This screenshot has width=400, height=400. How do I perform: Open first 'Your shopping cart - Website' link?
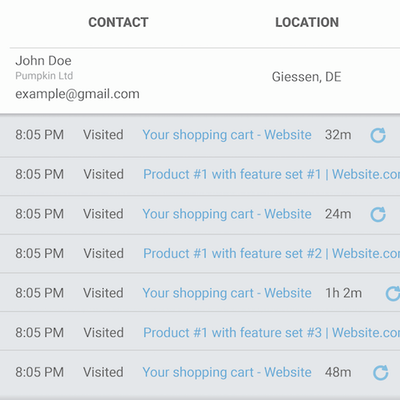(x=227, y=135)
